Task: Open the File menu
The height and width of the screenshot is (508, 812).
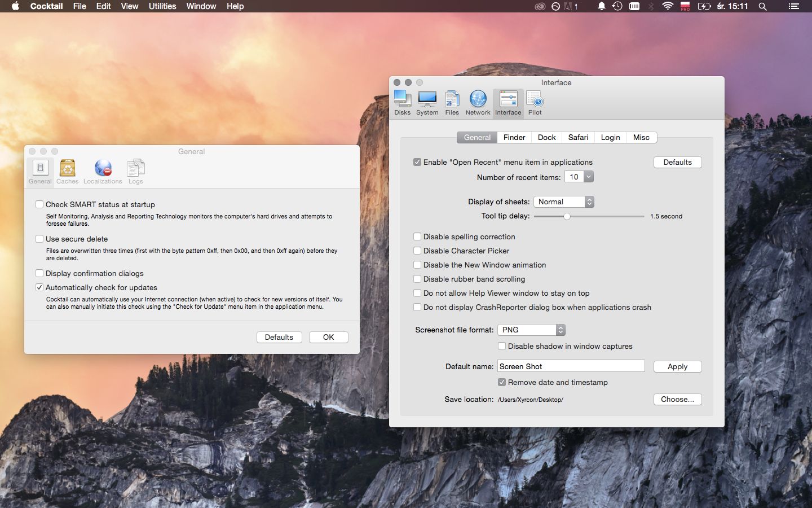Action: click(x=80, y=6)
